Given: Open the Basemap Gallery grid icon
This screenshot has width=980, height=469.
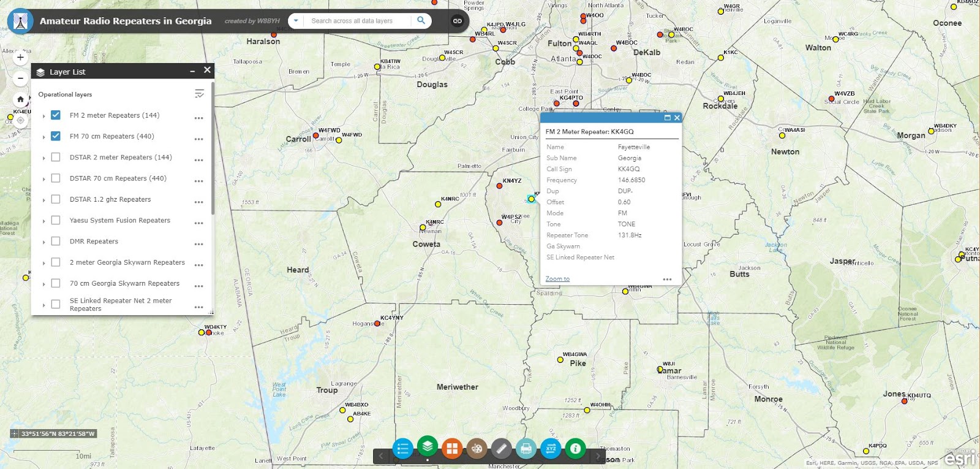Looking at the screenshot, I should (452, 449).
